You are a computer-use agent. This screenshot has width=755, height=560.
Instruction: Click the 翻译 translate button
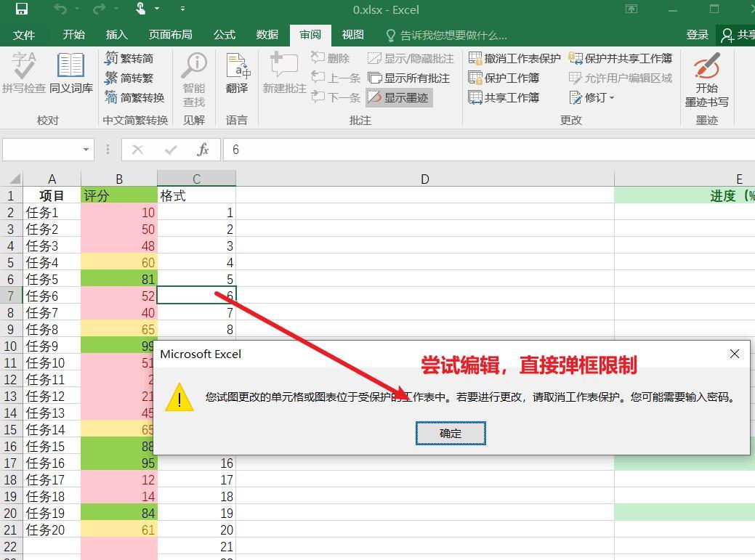[237, 72]
